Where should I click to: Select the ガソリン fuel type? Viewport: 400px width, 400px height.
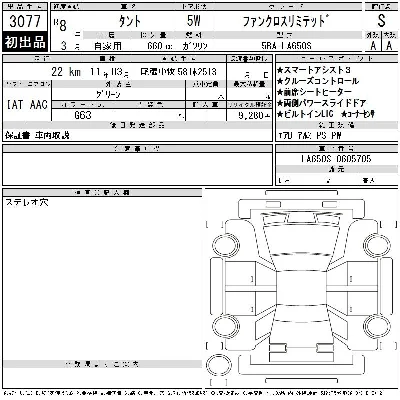tap(195, 46)
